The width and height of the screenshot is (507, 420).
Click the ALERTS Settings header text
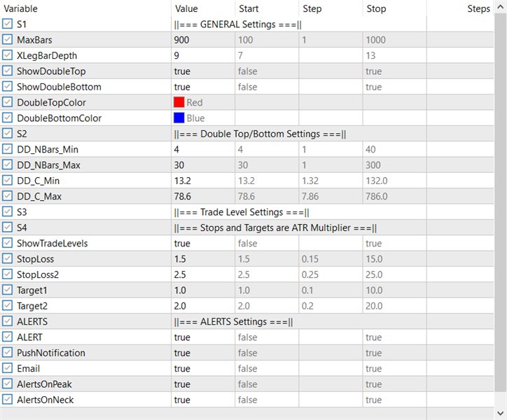tap(233, 321)
